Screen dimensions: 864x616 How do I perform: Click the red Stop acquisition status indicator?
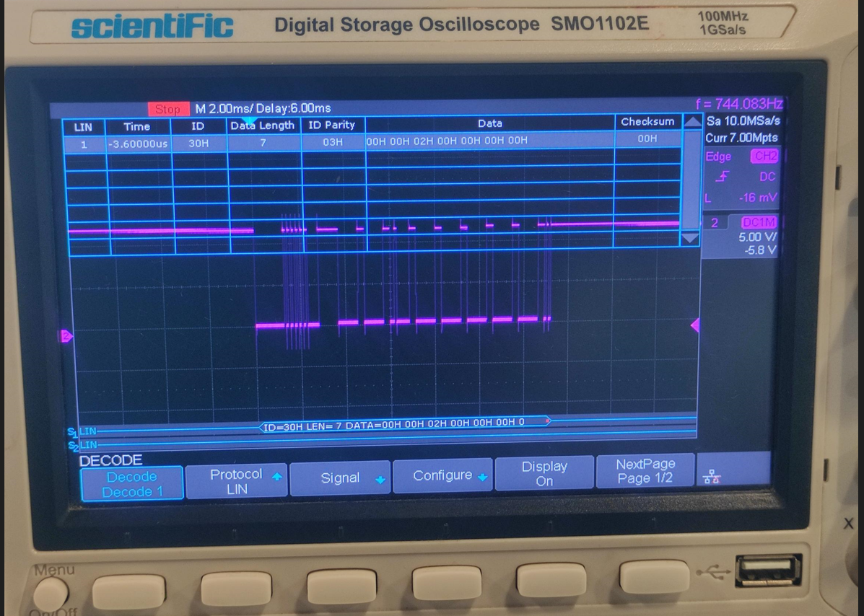(168, 109)
